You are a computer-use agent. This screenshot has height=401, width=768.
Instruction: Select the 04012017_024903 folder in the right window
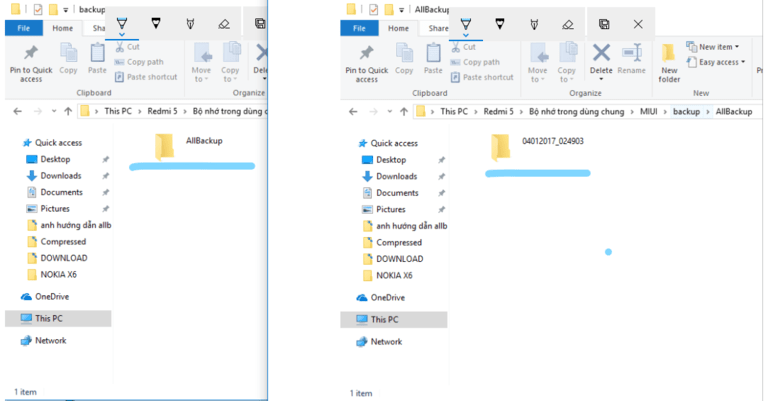click(x=537, y=147)
